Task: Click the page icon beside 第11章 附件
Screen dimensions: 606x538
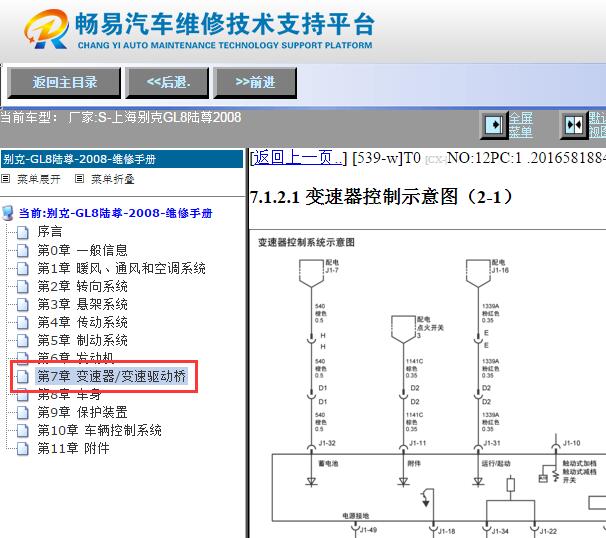Action: tap(23, 449)
